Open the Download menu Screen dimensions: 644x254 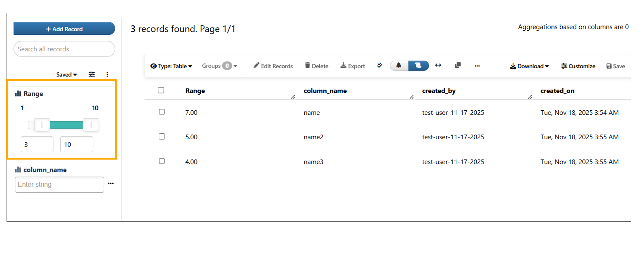click(x=529, y=66)
